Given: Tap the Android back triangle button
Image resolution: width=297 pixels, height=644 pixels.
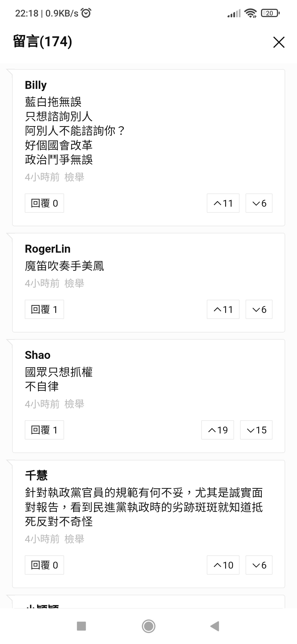Looking at the screenshot, I should point(215,626).
